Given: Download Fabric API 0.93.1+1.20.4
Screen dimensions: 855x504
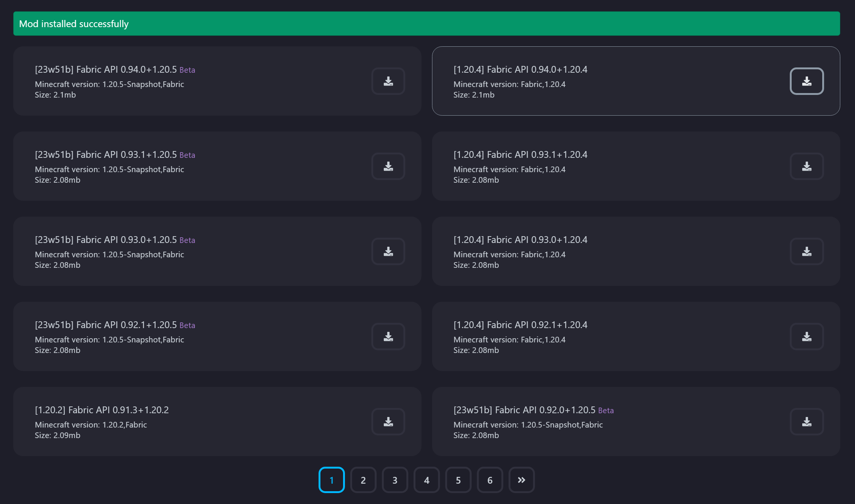Looking at the screenshot, I should [x=806, y=166].
